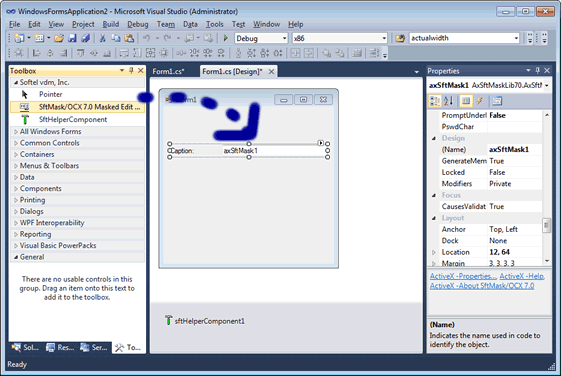Click the Paste clipboard icon
Viewport: 561px width, 376px height.
(x=129, y=38)
